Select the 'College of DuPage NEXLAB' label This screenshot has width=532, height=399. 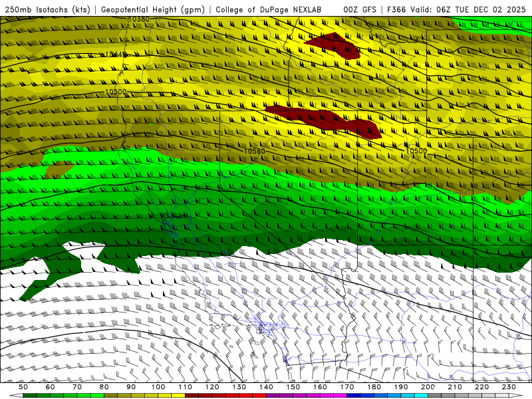(269, 9)
